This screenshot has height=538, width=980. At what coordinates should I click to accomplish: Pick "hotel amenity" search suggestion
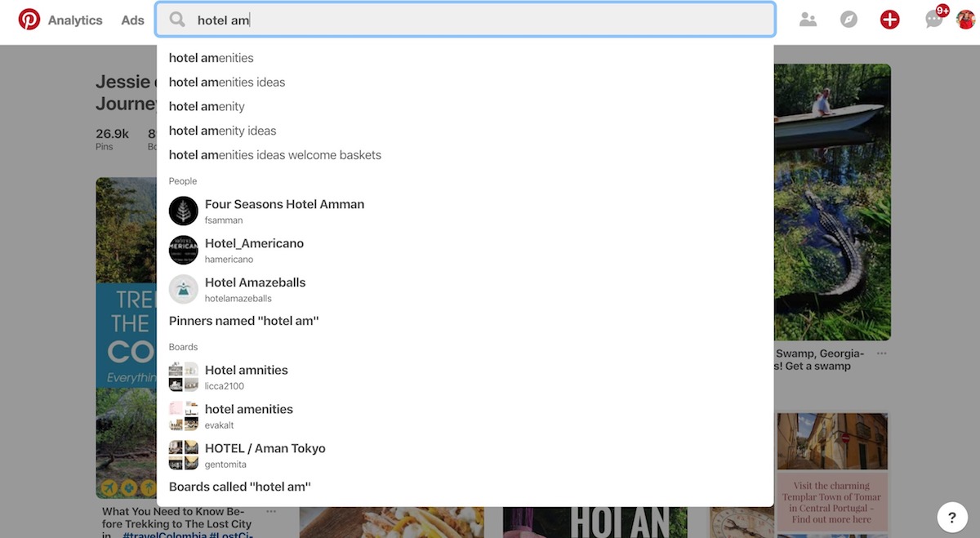point(207,107)
